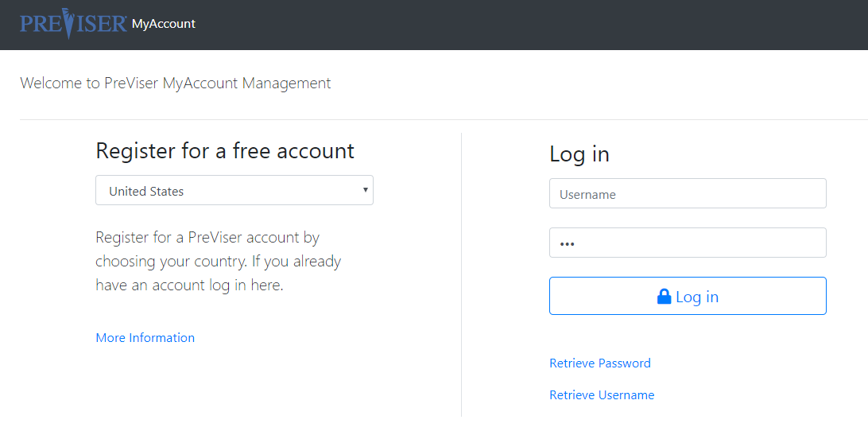Follow the Retrieve Password link
This screenshot has height=439, width=868.
(x=600, y=363)
